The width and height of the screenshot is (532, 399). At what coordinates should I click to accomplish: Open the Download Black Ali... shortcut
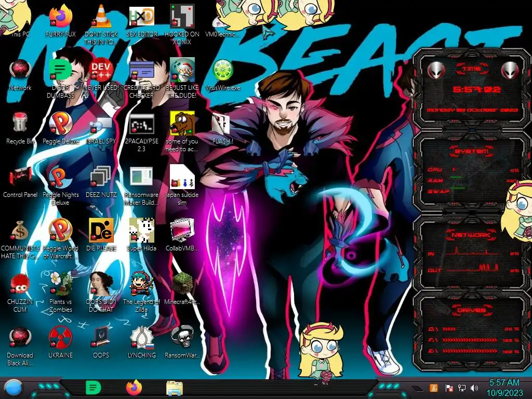click(20, 338)
